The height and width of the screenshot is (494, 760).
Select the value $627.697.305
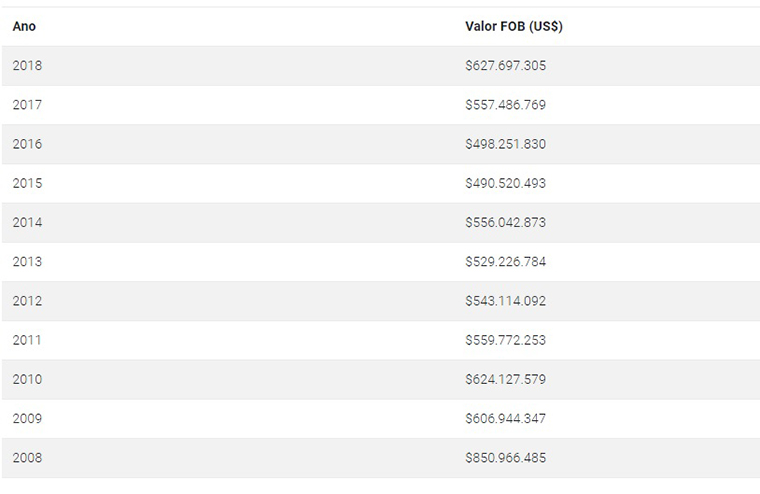tap(506, 65)
